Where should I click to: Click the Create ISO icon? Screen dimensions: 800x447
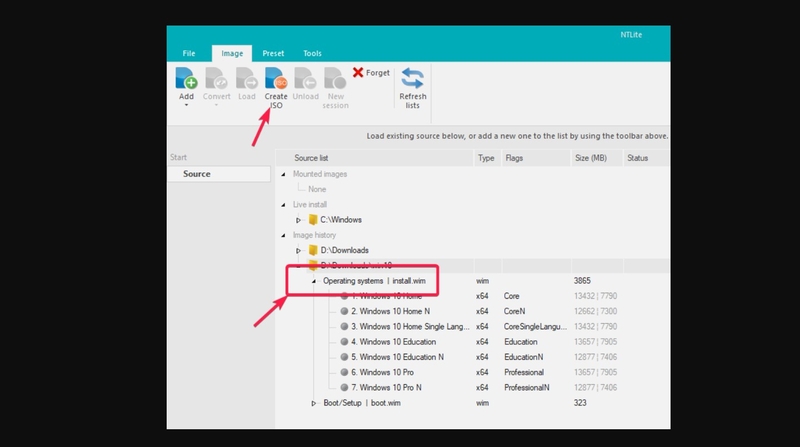[x=276, y=79]
